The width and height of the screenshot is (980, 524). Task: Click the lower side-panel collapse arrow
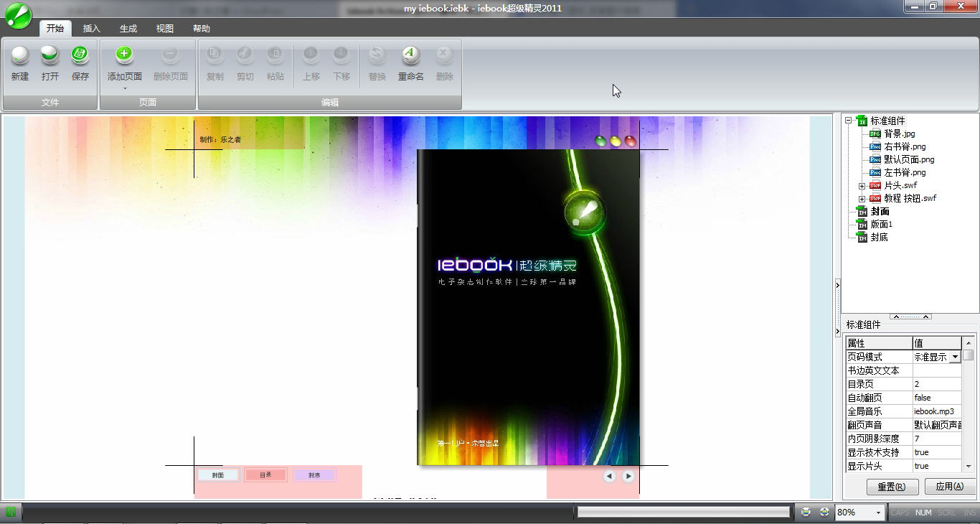(x=837, y=332)
